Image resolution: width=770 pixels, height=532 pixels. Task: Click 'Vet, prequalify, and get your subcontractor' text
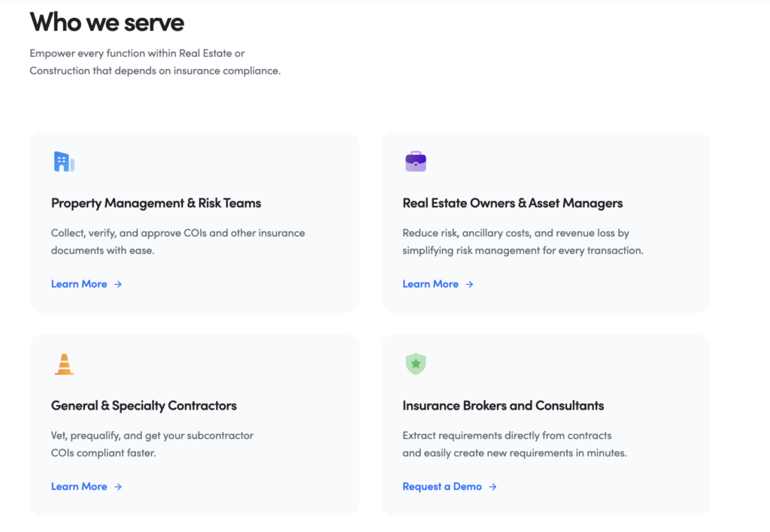tap(152, 444)
